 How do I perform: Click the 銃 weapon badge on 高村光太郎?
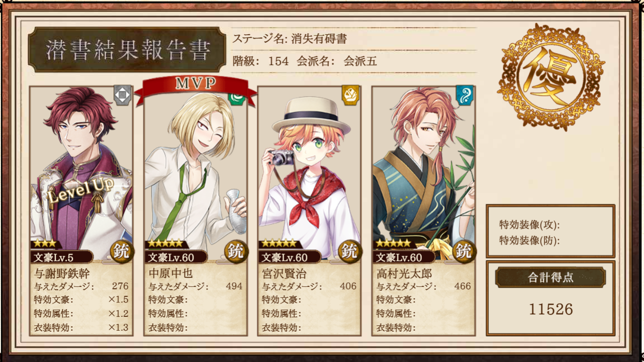tap(464, 252)
